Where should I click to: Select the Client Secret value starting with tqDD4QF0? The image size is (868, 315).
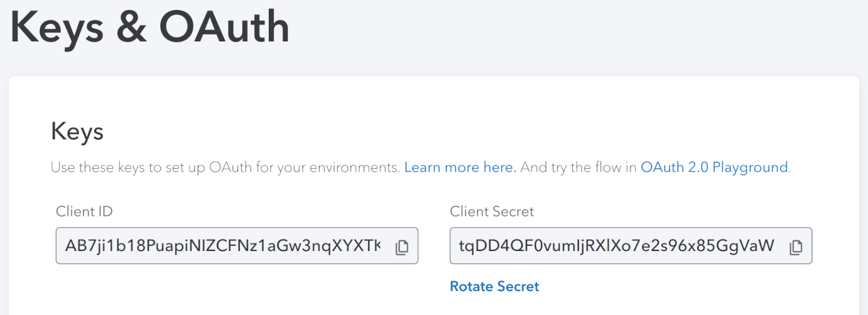(x=616, y=246)
